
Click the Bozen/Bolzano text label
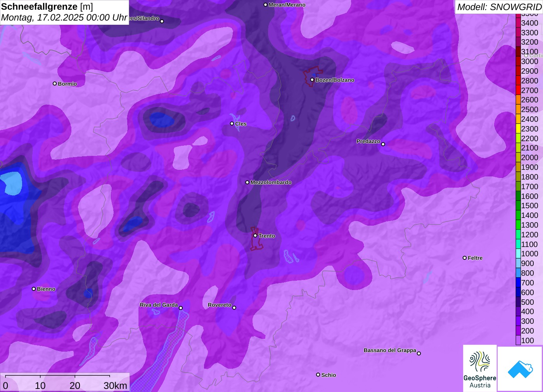(x=335, y=80)
